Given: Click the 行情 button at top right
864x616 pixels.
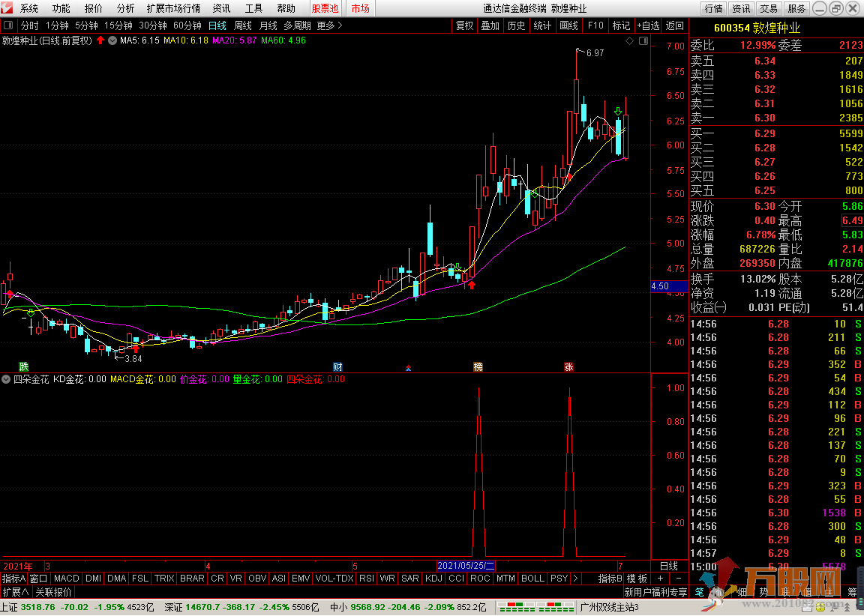Looking at the screenshot, I should (x=713, y=8).
